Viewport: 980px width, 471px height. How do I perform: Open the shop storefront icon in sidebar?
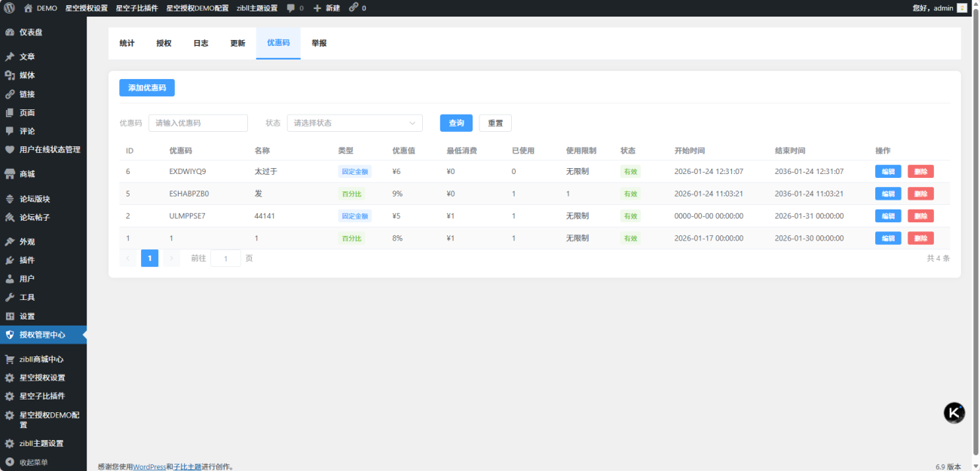[10, 174]
